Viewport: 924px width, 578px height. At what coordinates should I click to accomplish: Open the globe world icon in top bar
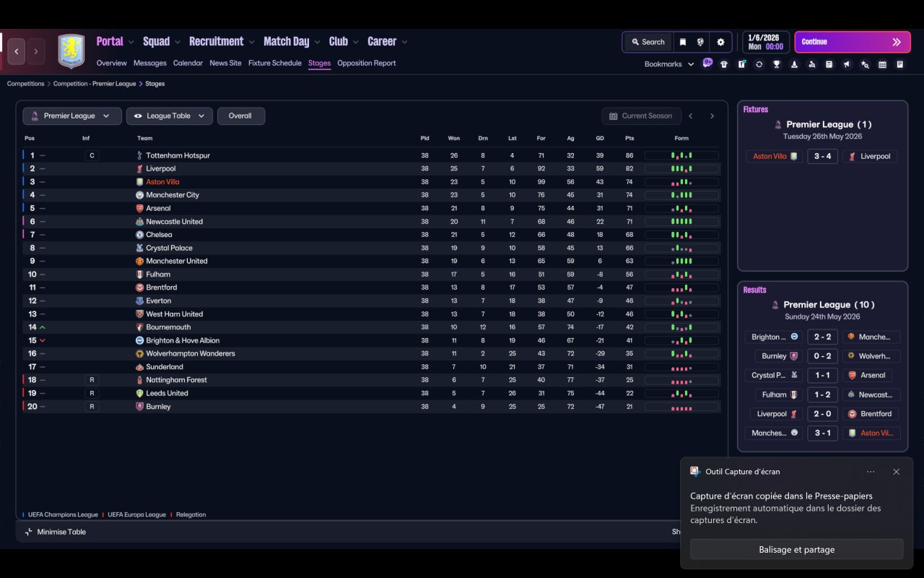(700, 42)
